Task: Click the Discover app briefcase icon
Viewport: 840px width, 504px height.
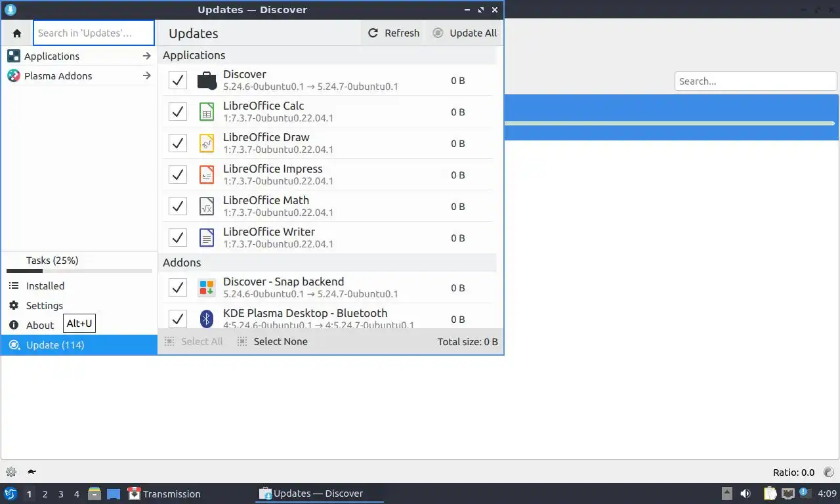Action: (207, 80)
